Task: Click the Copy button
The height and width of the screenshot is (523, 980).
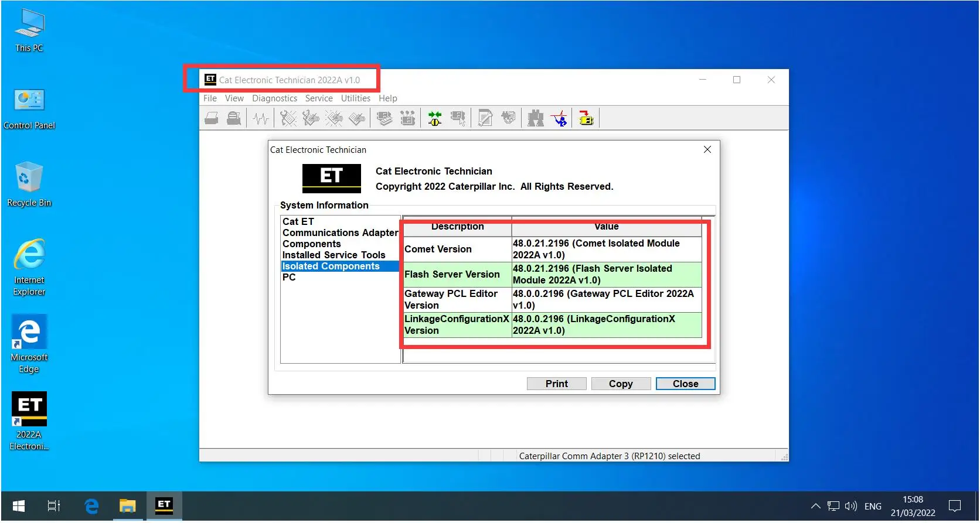Action: click(x=621, y=384)
